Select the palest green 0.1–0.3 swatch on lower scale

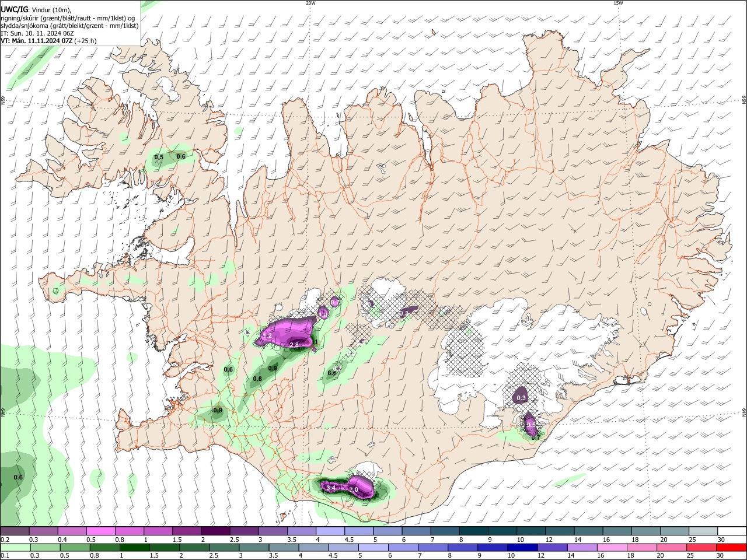click(x=16, y=547)
